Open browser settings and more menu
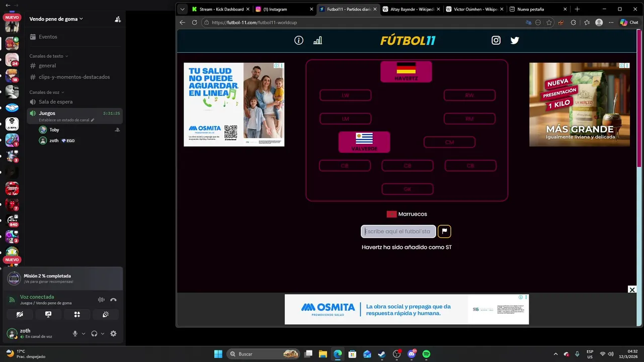Viewport: 644px width, 362px height. tap(611, 23)
